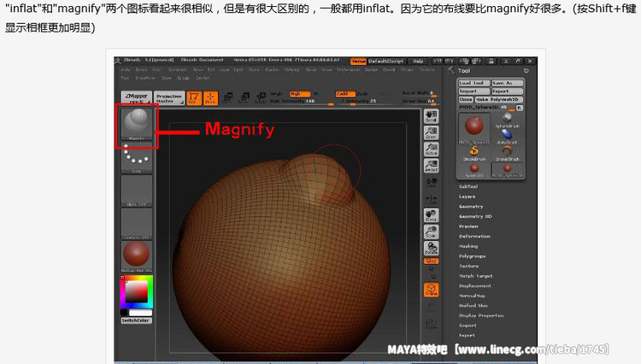
Task: Adjust the Draw Size slider
Action: click(420, 102)
